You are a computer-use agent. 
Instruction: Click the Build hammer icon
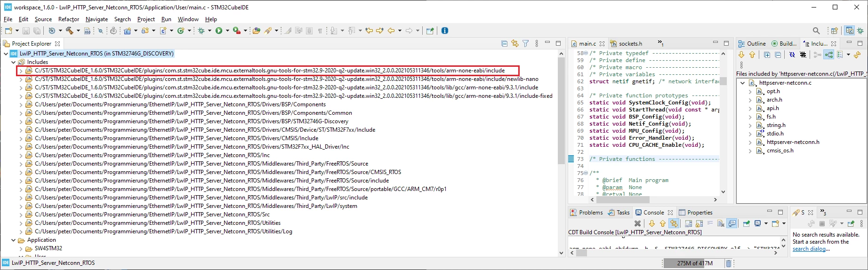70,31
